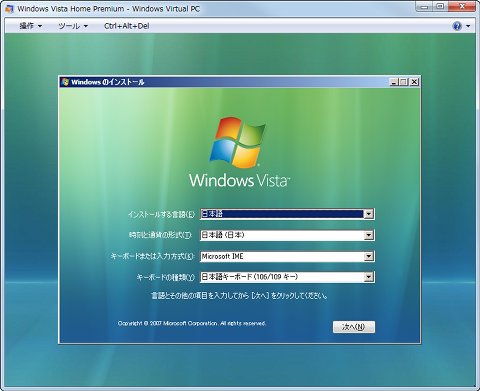Click the Windows Vista flag logo
The width and height of the screenshot is (480, 391).
(x=238, y=142)
